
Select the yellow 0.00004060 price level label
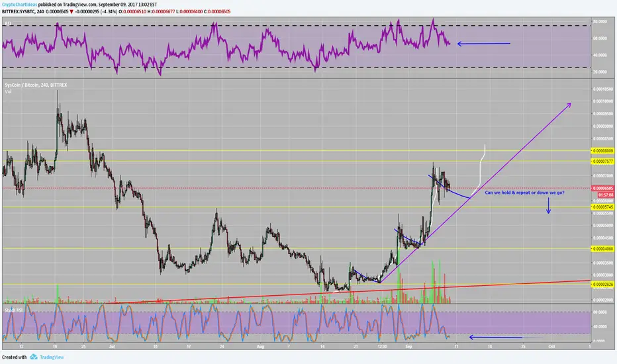click(602, 249)
